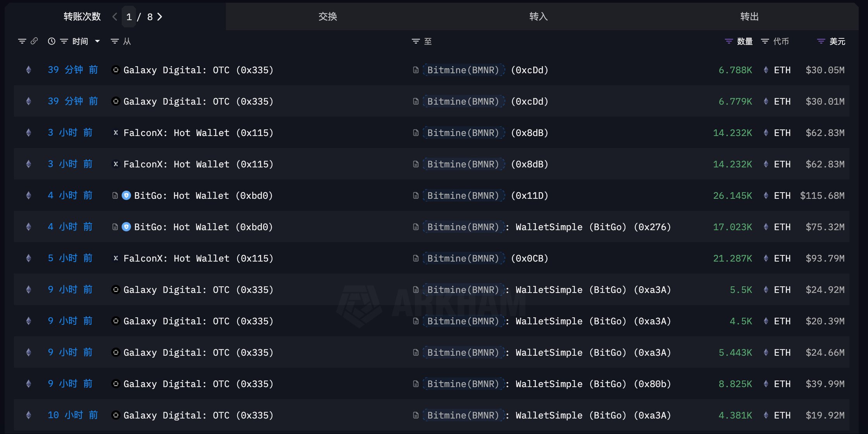The height and width of the screenshot is (434, 868).
Task: Click Bitmine(BMNR) tag in $39.99M row
Action: point(463,384)
